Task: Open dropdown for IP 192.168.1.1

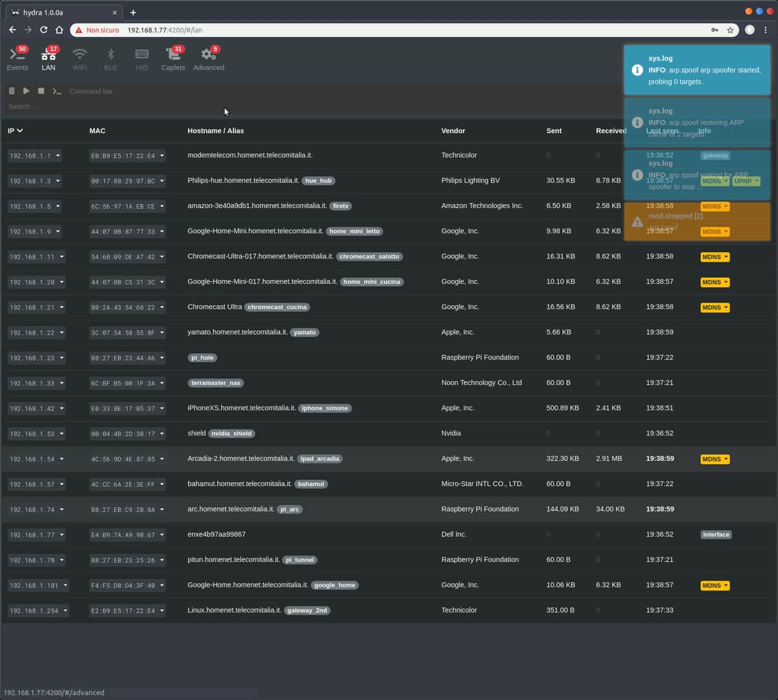Action: click(x=35, y=156)
